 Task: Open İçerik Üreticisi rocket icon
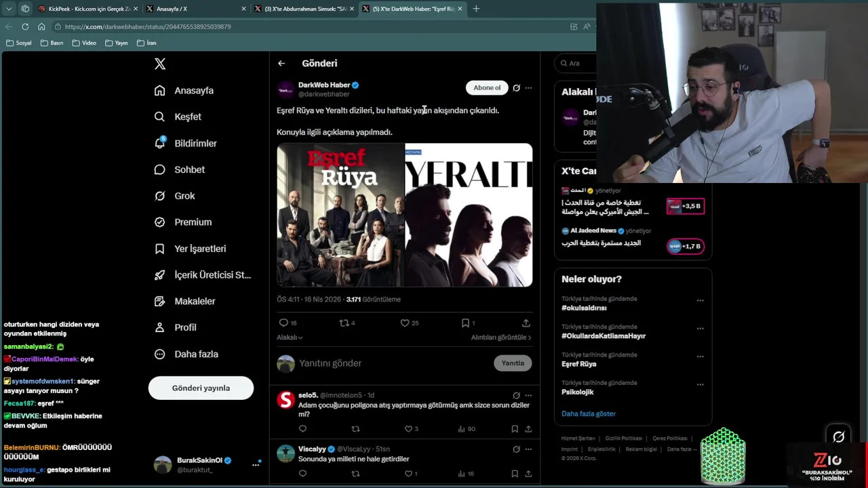(x=159, y=274)
